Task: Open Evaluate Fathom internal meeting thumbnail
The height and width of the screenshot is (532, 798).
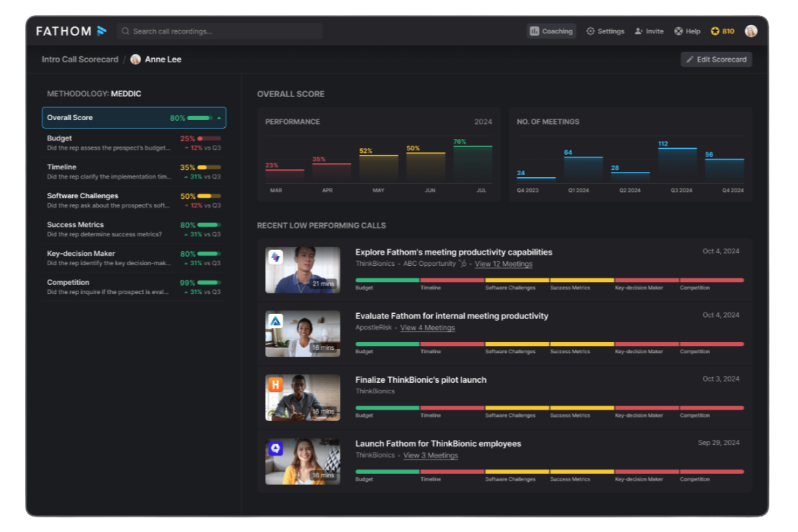Action: pos(302,334)
